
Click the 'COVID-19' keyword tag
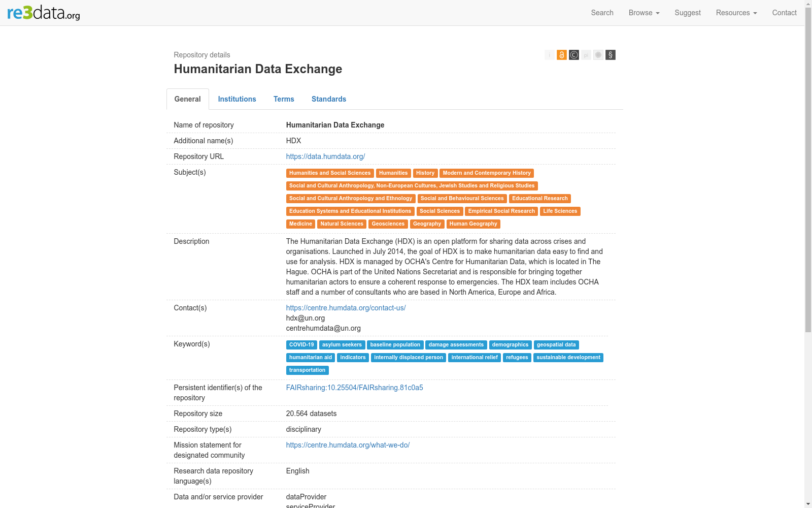click(x=301, y=345)
